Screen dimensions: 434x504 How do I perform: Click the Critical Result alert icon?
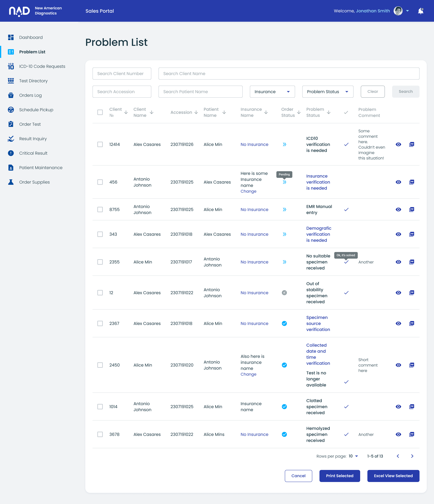pos(11,153)
